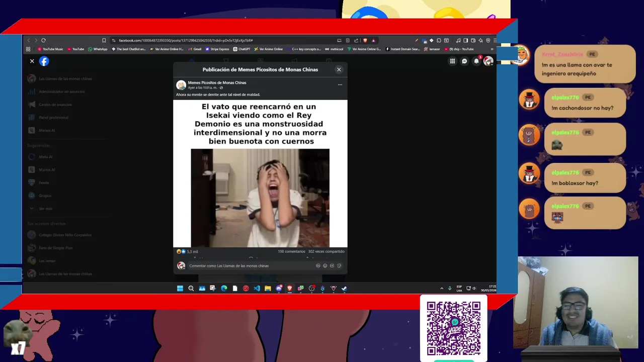This screenshot has width=644, height=362.
Task: Open Centro de anuncios sidebar item
Action: (x=55, y=105)
